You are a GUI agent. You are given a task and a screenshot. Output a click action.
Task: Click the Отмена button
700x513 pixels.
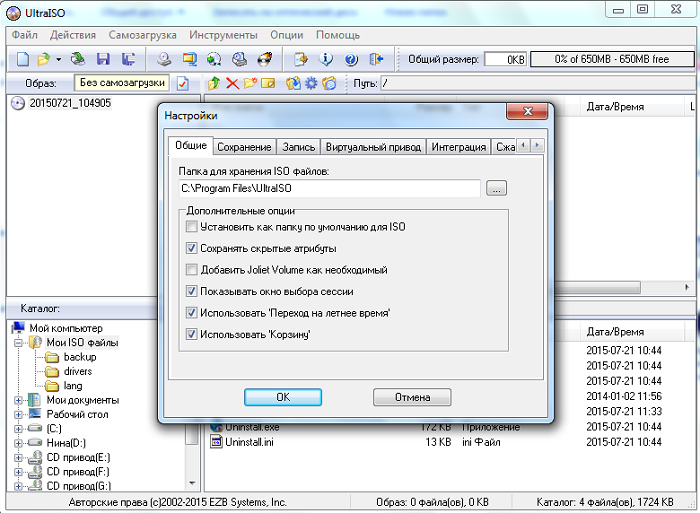[x=412, y=397]
